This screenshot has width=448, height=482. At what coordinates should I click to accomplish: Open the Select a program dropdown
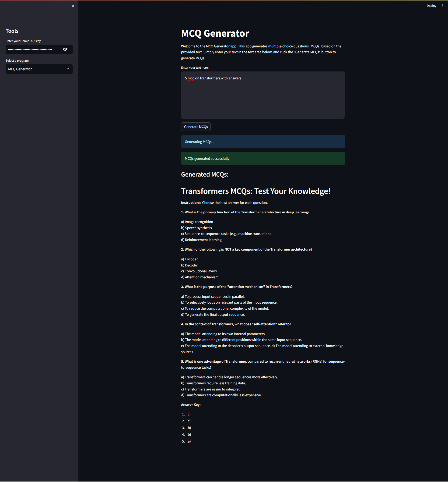coord(36,69)
